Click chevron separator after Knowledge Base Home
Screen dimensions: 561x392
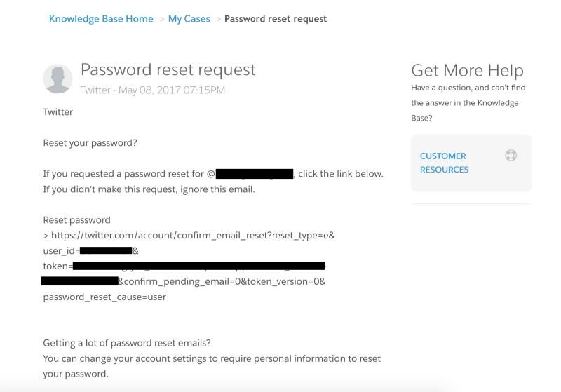coord(162,20)
